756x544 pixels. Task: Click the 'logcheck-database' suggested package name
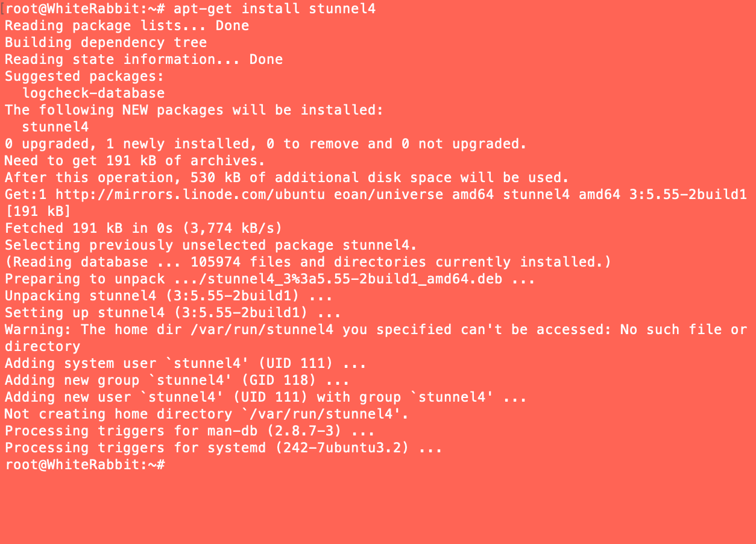(x=93, y=93)
